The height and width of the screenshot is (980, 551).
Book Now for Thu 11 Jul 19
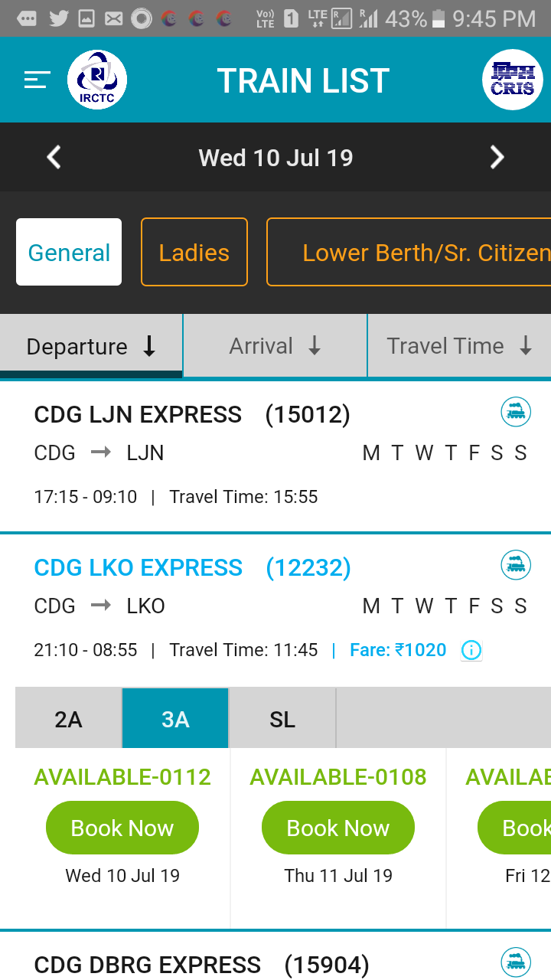tap(338, 828)
